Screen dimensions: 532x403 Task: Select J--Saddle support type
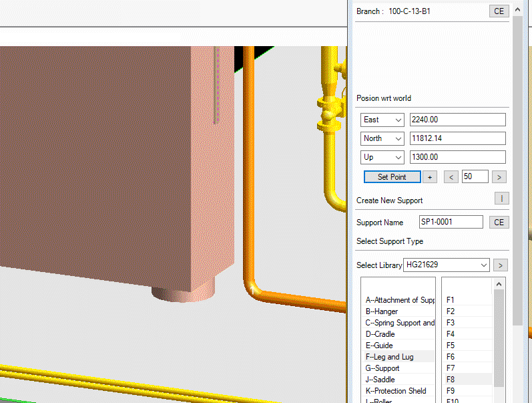click(399, 380)
